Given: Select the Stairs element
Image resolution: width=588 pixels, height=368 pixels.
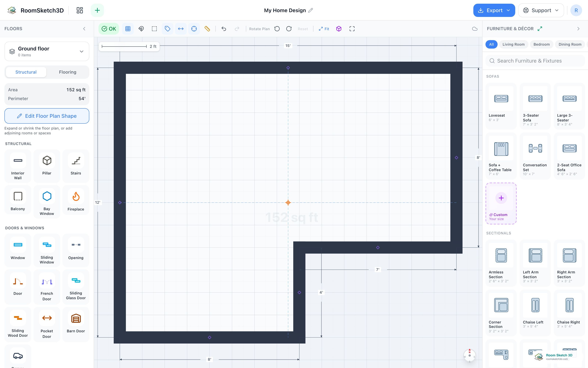Looking at the screenshot, I should tap(76, 166).
